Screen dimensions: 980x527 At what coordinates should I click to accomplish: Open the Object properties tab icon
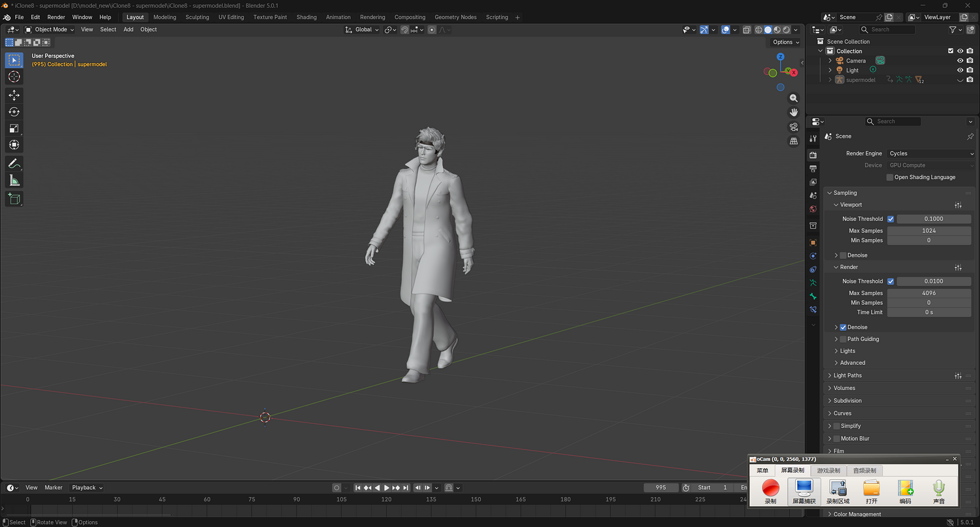tap(813, 242)
